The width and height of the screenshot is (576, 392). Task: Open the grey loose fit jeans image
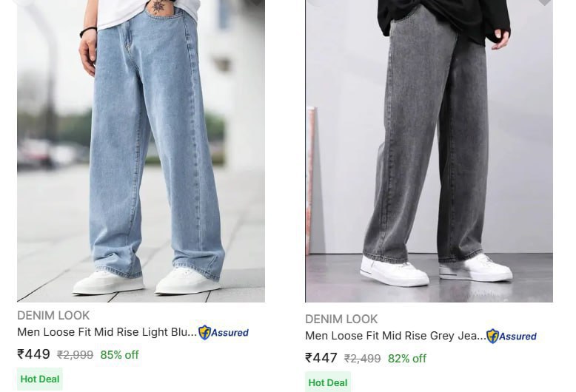point(429,151)
